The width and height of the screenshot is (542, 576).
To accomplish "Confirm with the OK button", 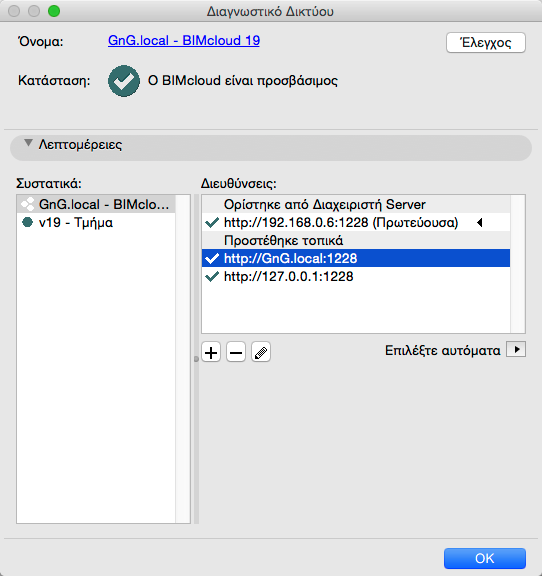I will [x=485, y=558].
